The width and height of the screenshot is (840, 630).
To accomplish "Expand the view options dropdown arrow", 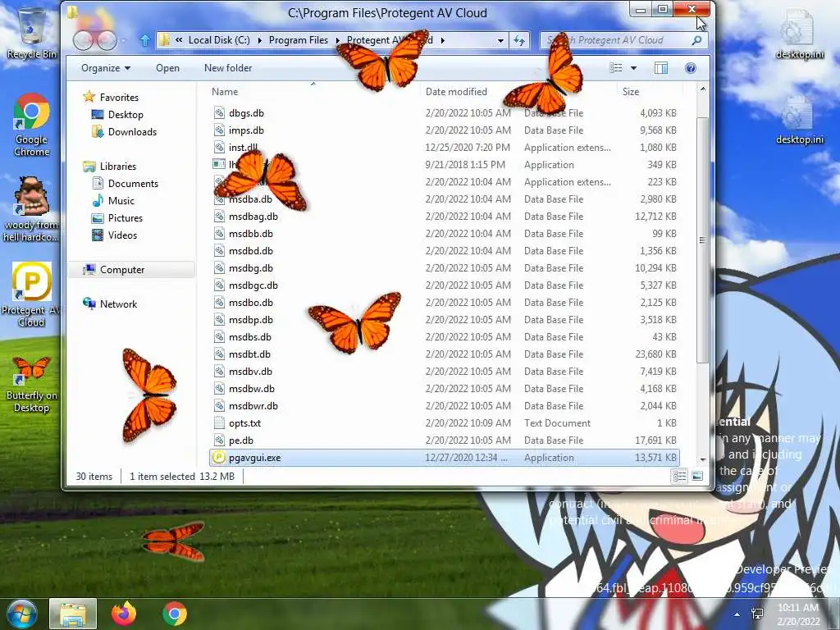I will click(634, 68).
